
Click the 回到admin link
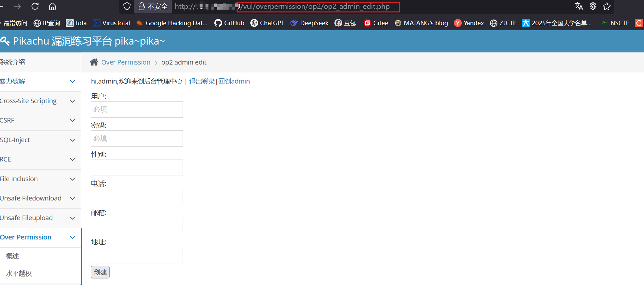pos(234,81)
